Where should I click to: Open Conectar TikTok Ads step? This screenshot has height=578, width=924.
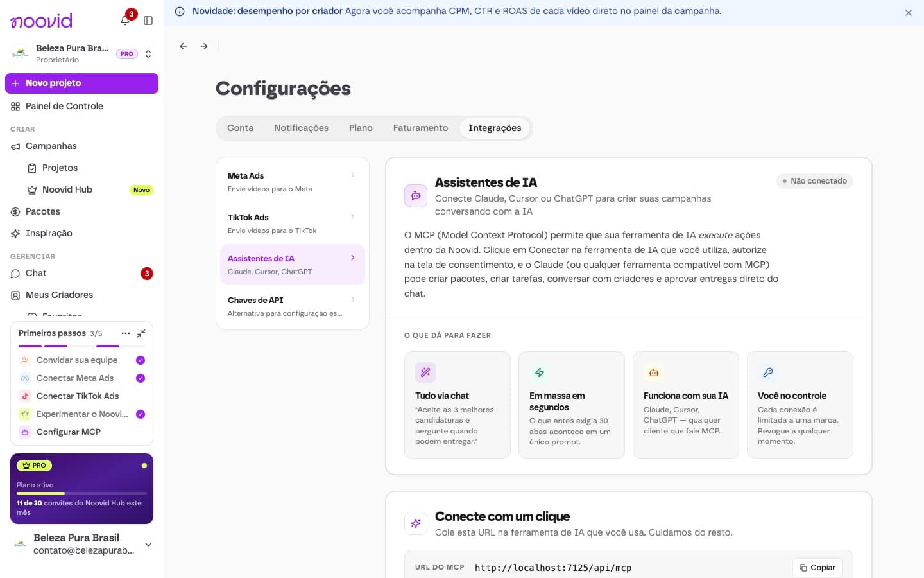(81, 396)
